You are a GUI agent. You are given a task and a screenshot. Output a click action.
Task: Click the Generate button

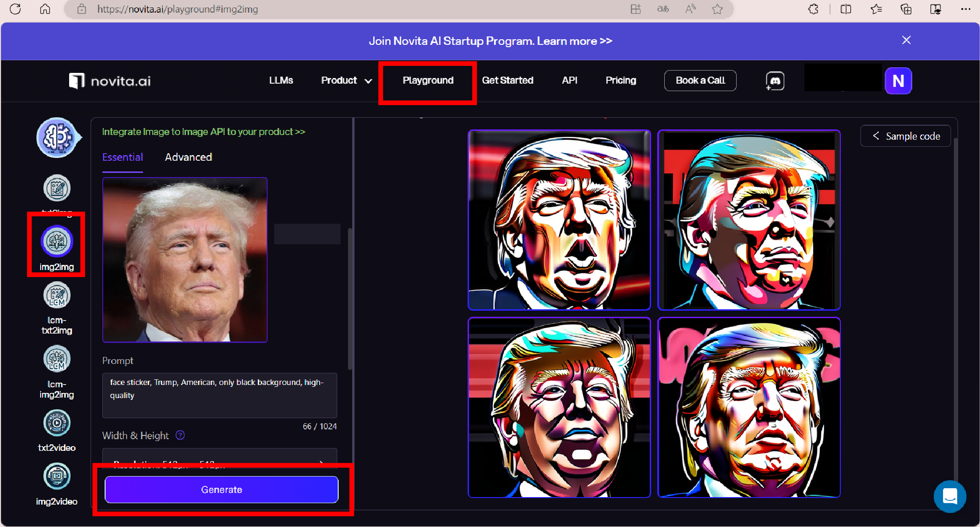tap(221, 490)
